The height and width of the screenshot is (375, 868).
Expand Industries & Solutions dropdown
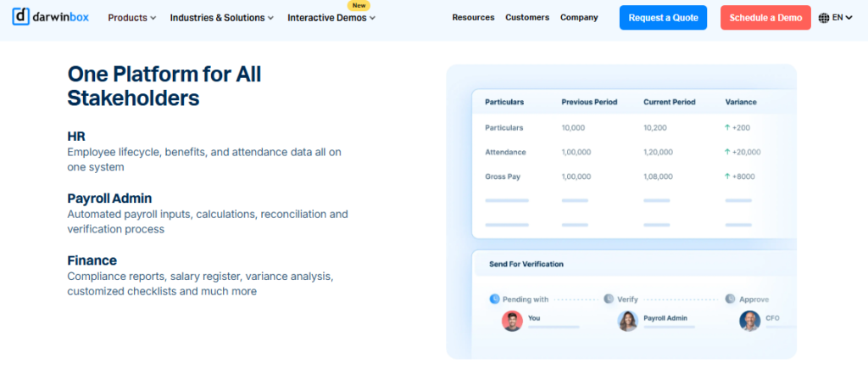(x=221, y=18)
